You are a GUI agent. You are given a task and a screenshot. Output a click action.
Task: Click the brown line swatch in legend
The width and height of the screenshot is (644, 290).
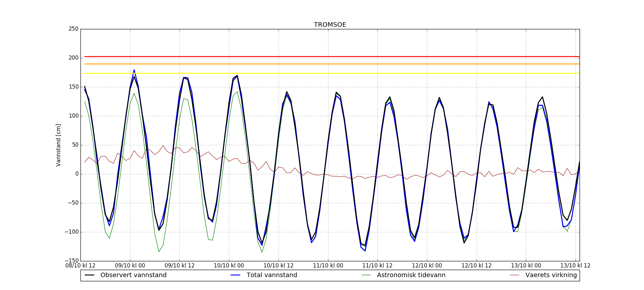click(515, 275)
